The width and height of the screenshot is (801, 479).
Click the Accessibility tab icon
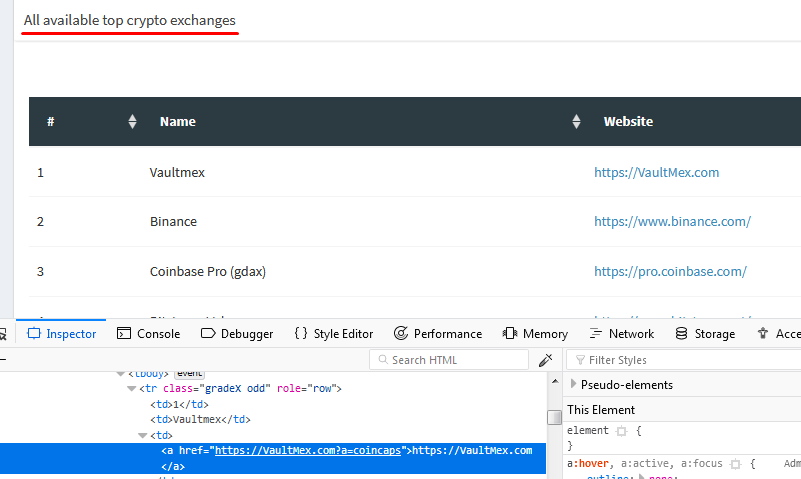click(x=763, y=333)
